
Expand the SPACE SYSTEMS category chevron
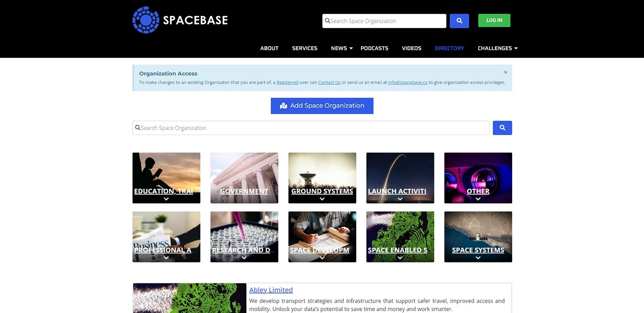click(478, 257)
